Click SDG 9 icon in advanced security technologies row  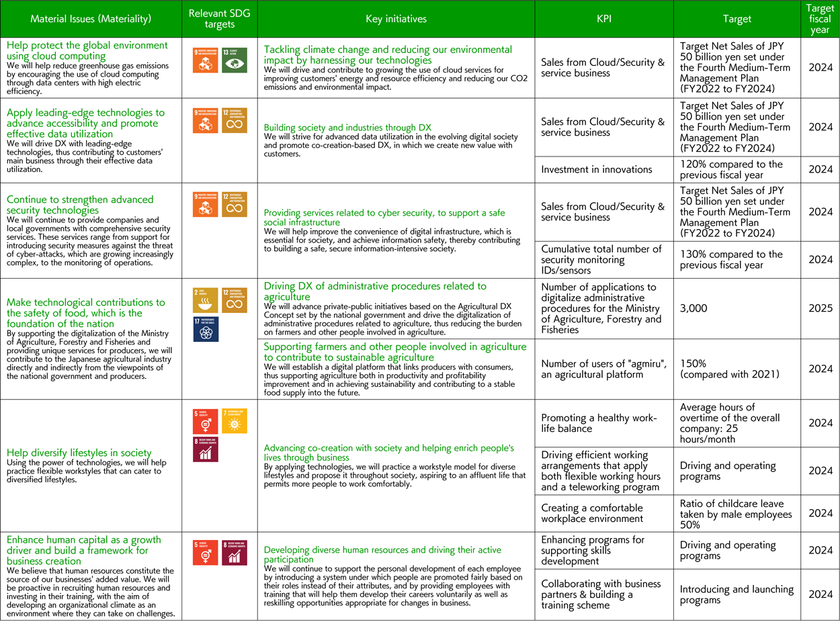[x=205, y=204]
